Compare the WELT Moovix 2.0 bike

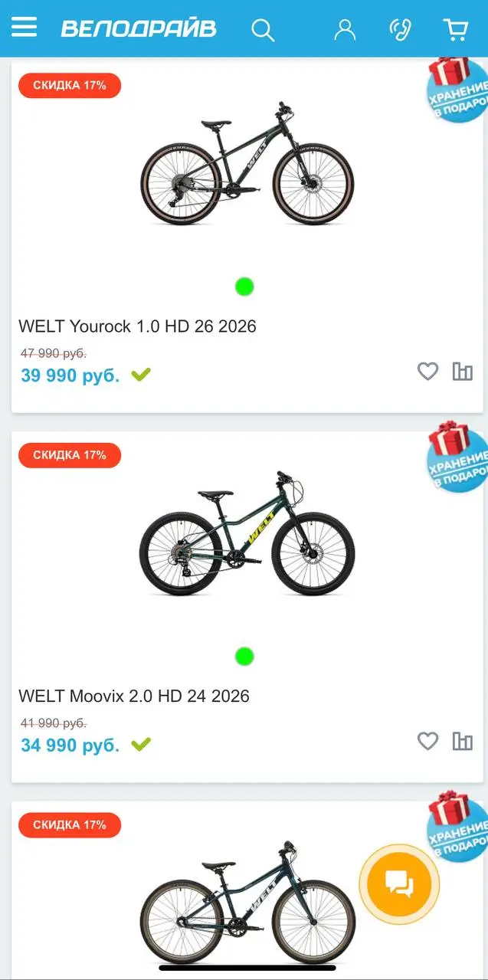(463, 741)
